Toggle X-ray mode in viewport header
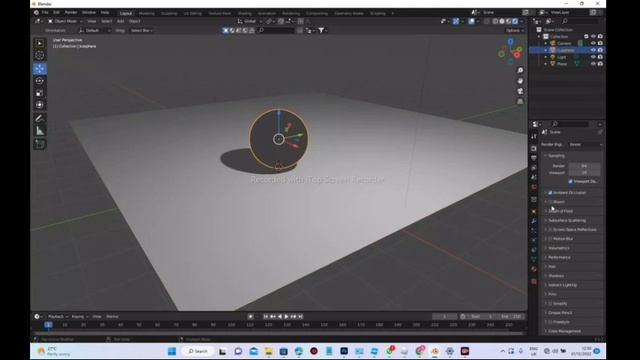 [x=487, y=21]
